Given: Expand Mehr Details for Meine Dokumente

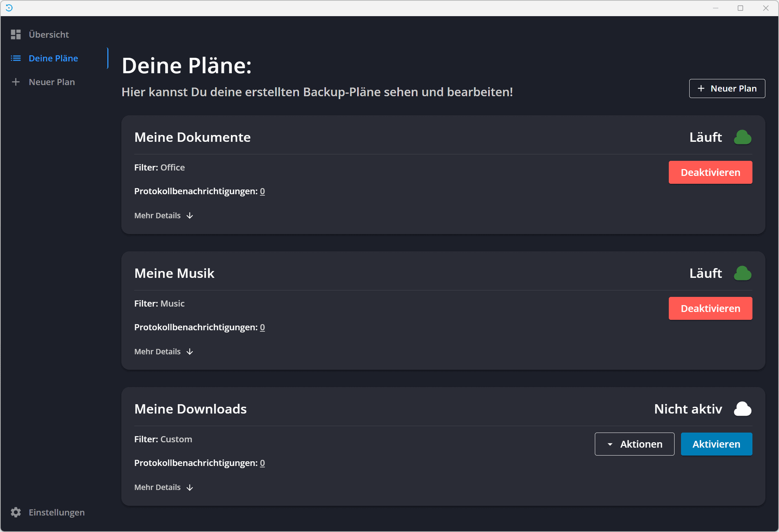Looking at the screenshot, I should (x=164, y=215).
